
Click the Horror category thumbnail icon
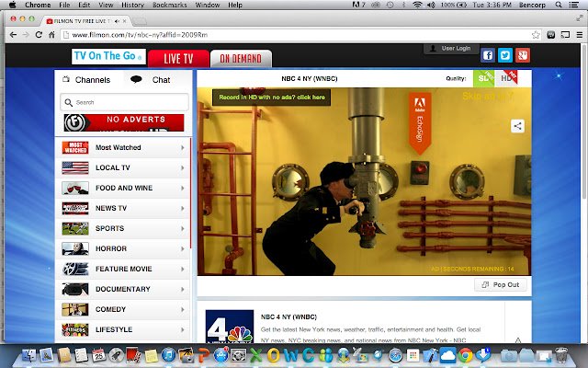[75, 248]
